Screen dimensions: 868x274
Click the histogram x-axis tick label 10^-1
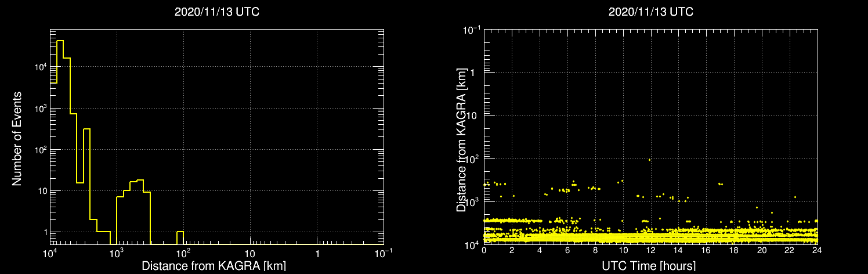tap(384, 253)
